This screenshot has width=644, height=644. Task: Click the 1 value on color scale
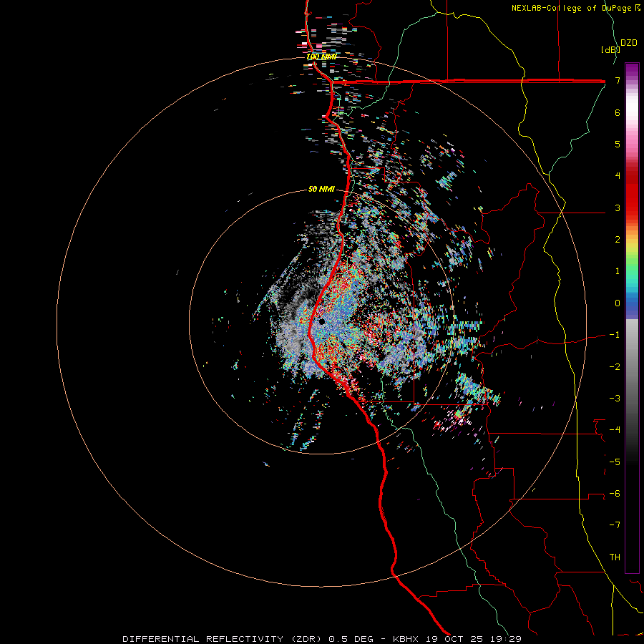click(618, 271)
